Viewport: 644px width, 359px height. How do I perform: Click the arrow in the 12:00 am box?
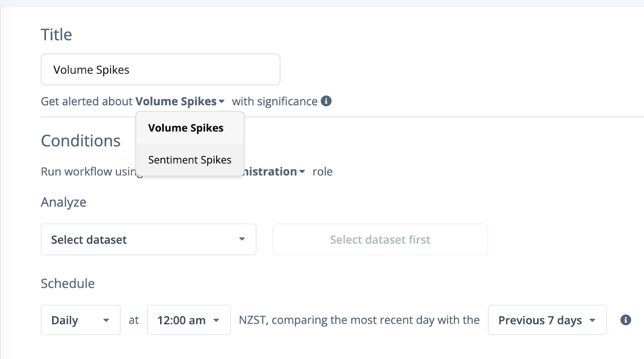tap(217, 320)
